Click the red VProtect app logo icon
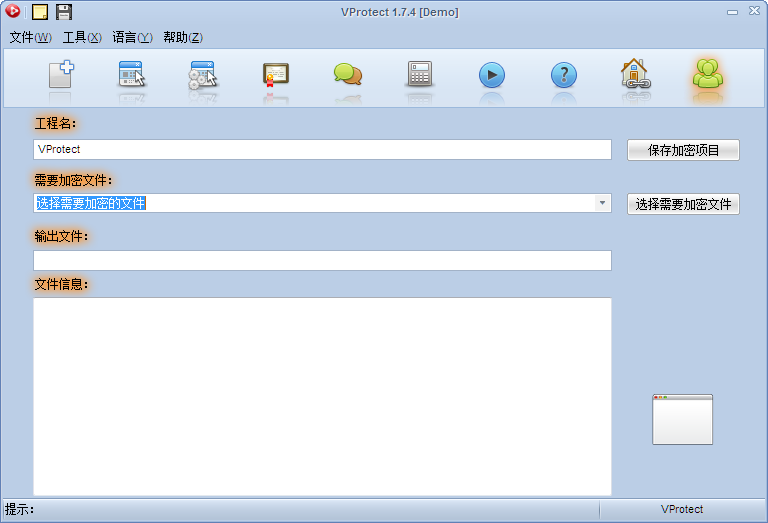Screen dimensions: 768x523 13,11
